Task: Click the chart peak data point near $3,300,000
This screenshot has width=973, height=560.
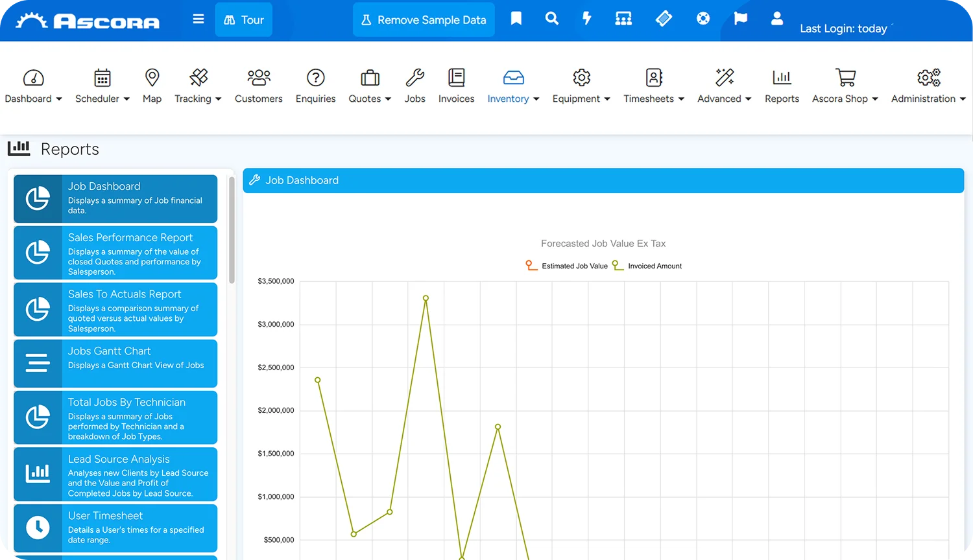Action: (426, 298)
